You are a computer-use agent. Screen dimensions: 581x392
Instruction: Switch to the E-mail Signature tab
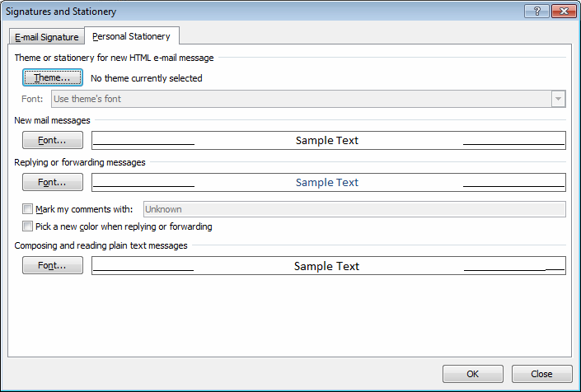click(x=47, y=37)
